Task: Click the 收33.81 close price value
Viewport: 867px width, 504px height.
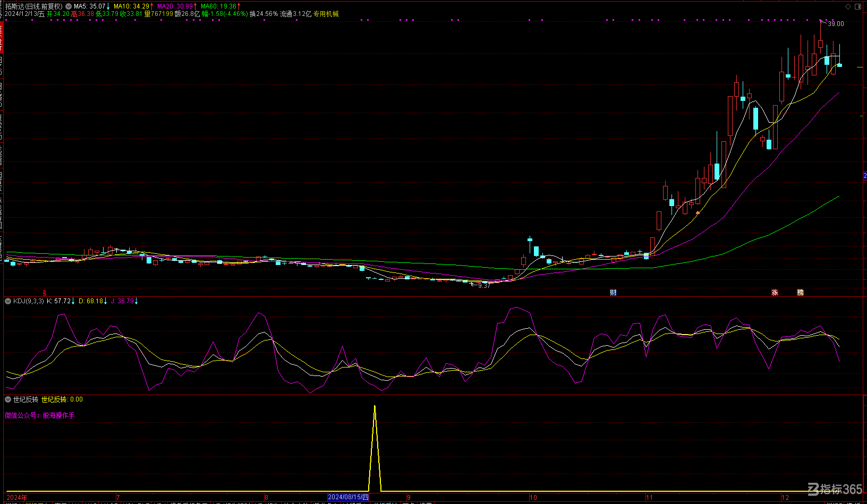Action: coord(131,14)
